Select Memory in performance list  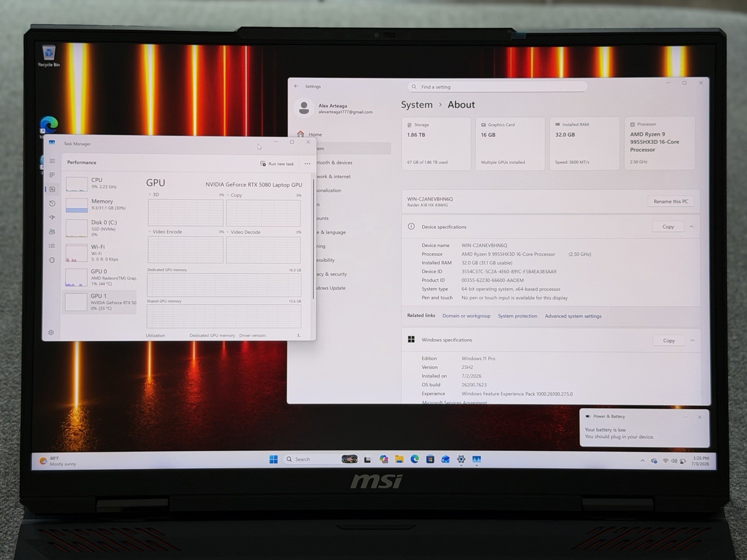pyautogui.click(x=100, y=204)
